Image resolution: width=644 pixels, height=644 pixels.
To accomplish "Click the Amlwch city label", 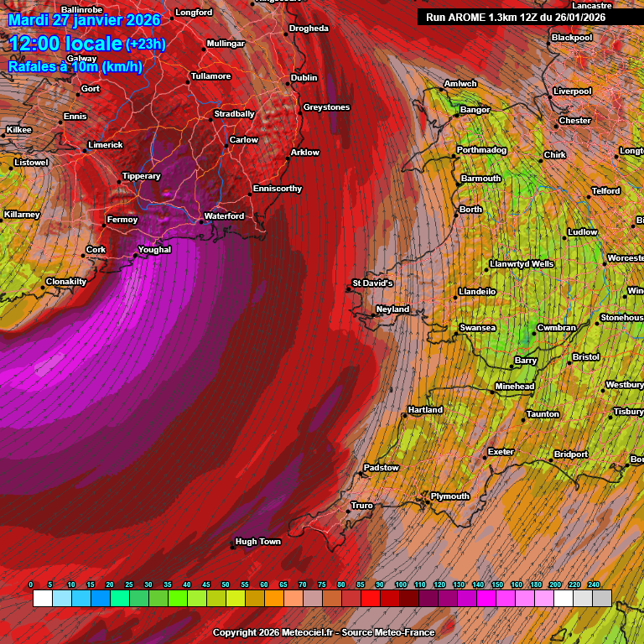I will click(460, 84).
